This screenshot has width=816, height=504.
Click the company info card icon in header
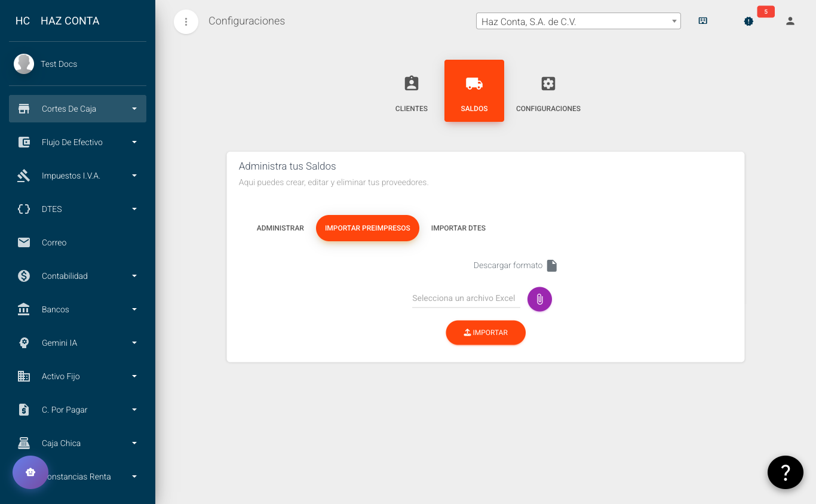pyautogui.click(x=703, y=21)
